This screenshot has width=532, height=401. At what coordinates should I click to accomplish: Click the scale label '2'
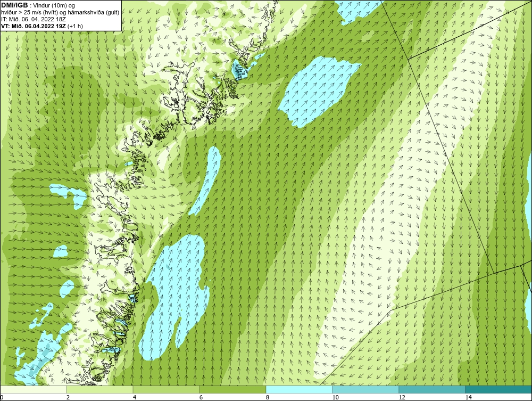pos(68,397)
